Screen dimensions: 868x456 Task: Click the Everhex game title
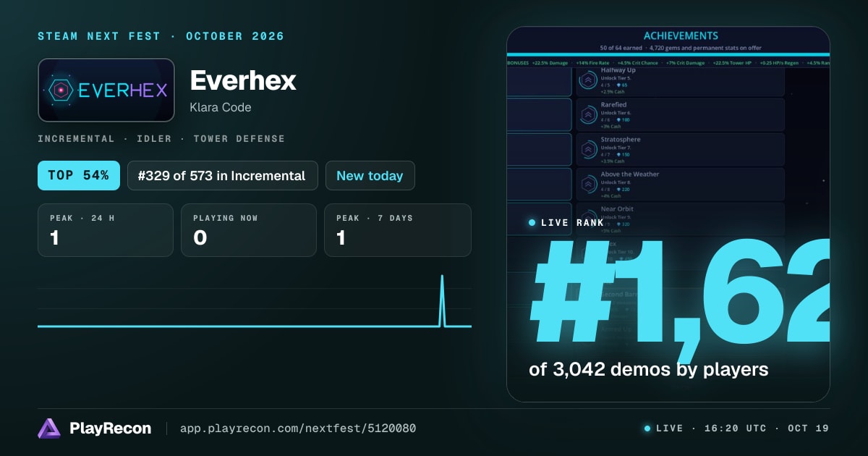pos(243,80)
